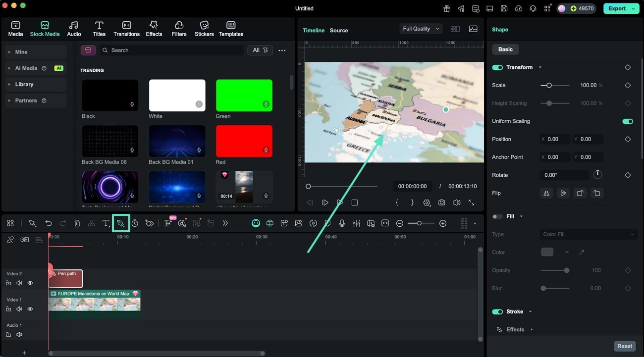Take a snapshot with the camera icon

[441, 203]
